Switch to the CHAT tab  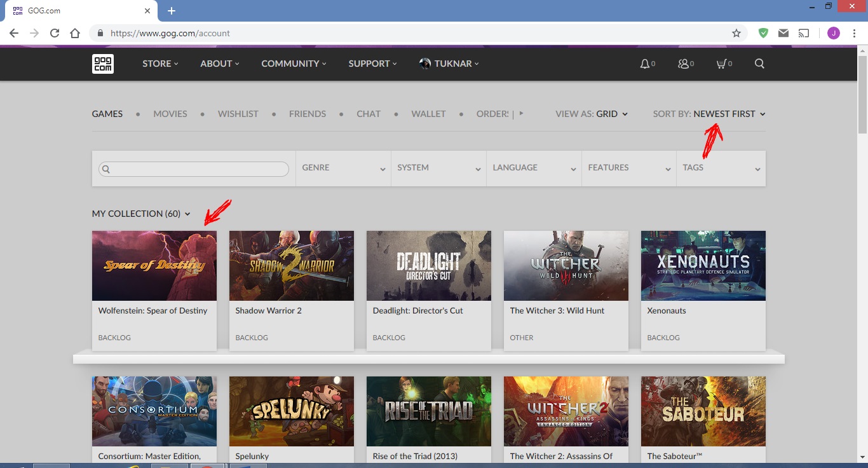369,114
